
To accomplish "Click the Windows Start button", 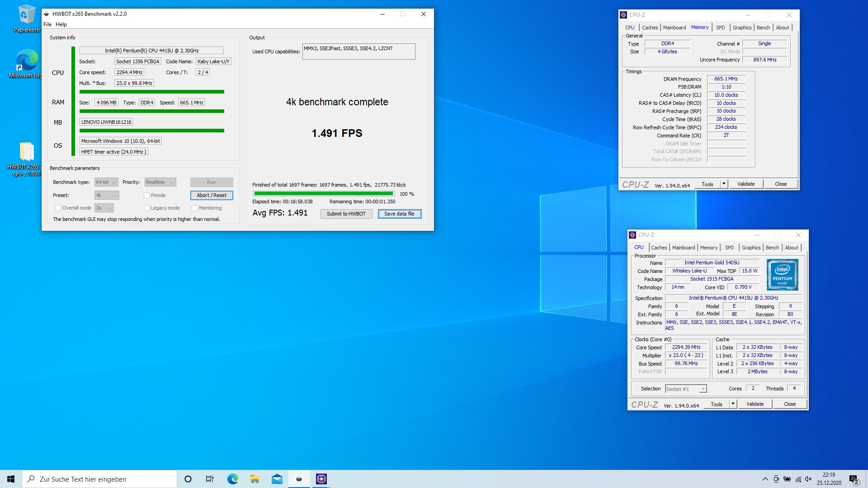I will 11,479.
